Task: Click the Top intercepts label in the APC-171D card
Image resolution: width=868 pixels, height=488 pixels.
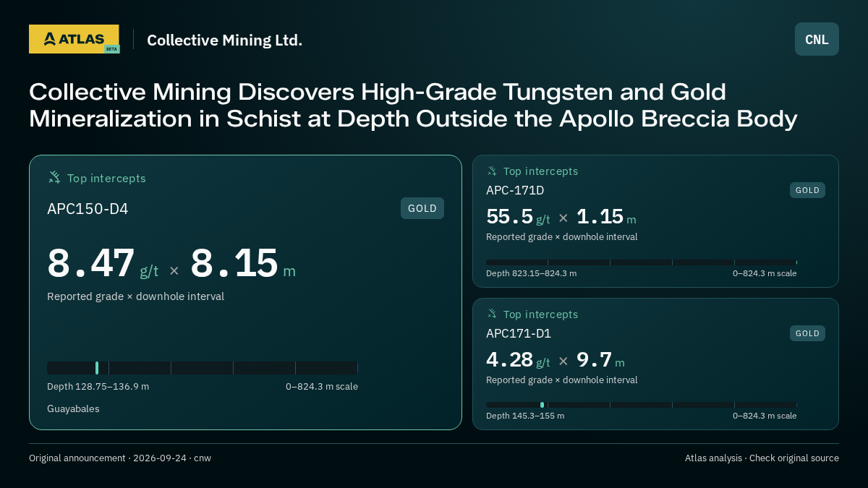Action: coord(540,171)
